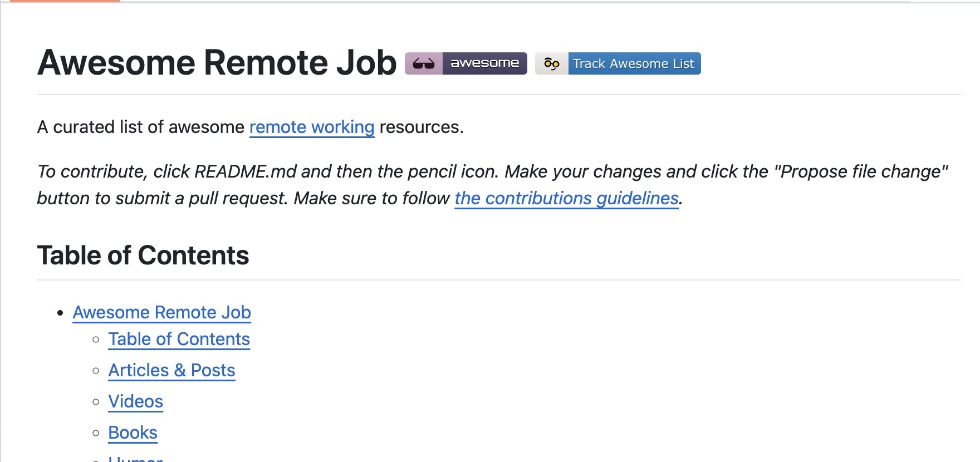Open the blue "Track Awesome List" badge label

[634, 63]
